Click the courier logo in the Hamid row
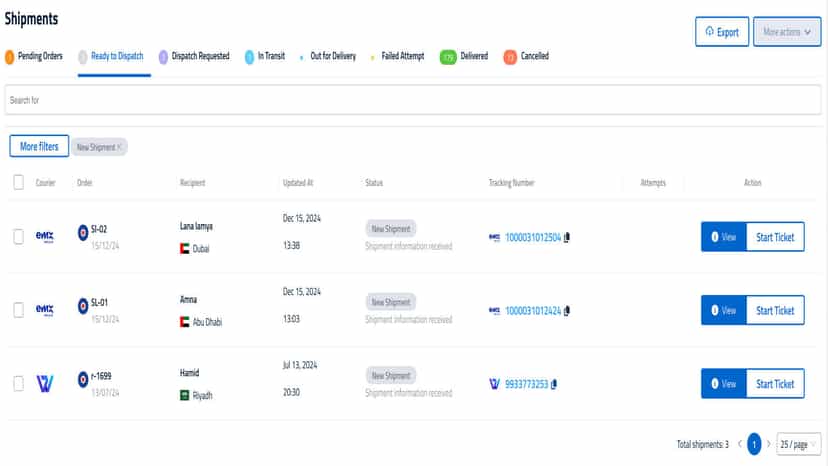The image size is (828, 466). (45, 383)
